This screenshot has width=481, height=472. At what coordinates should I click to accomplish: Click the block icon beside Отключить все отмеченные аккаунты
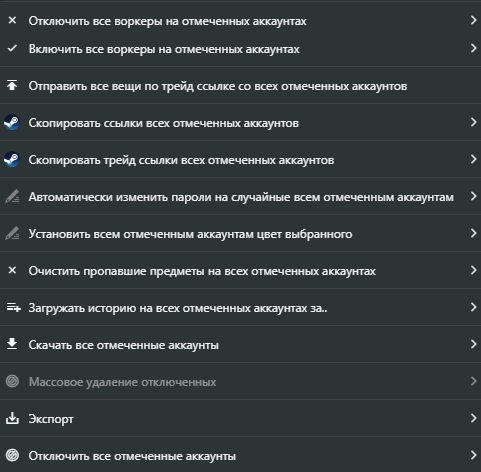12,455
